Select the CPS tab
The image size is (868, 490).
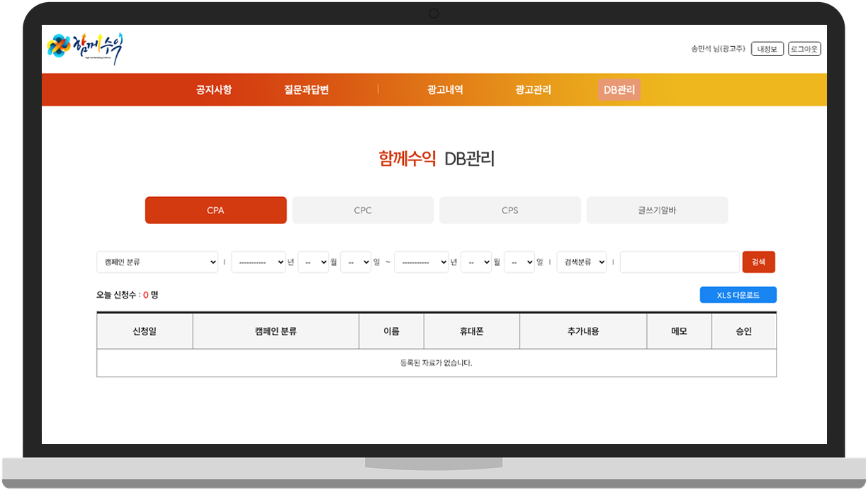(509, 211)
